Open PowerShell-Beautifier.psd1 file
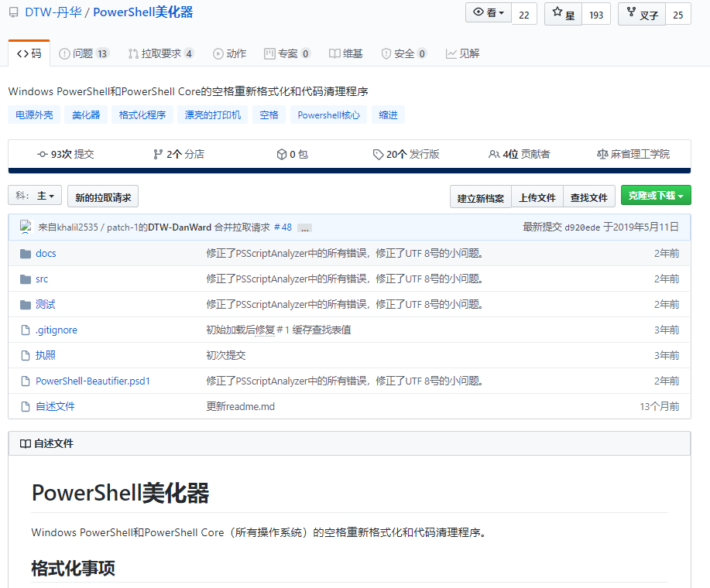The height and width of the screenshot is (588, 710). (92, 381)
